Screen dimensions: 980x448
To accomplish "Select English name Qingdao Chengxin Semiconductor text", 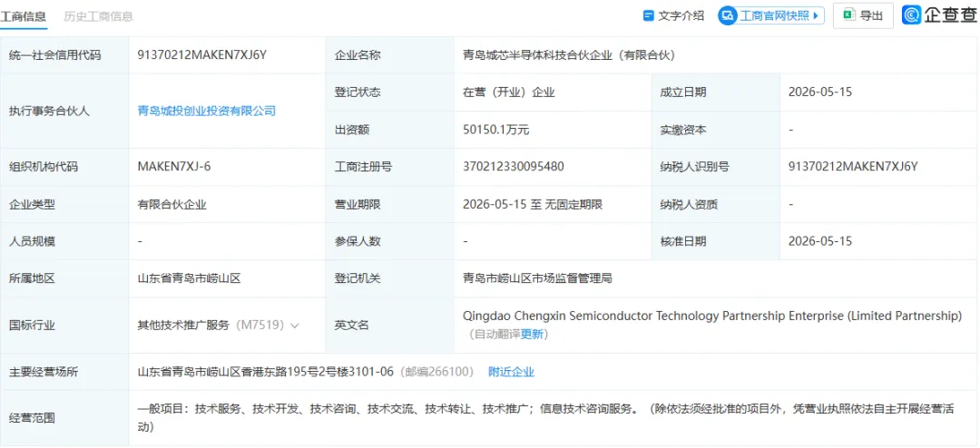I will point(712,317).
